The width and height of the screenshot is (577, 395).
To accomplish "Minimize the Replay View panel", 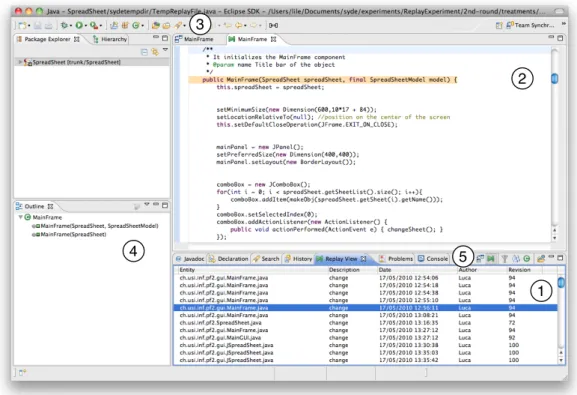I will pyautogui.click(x=551, y=257).
